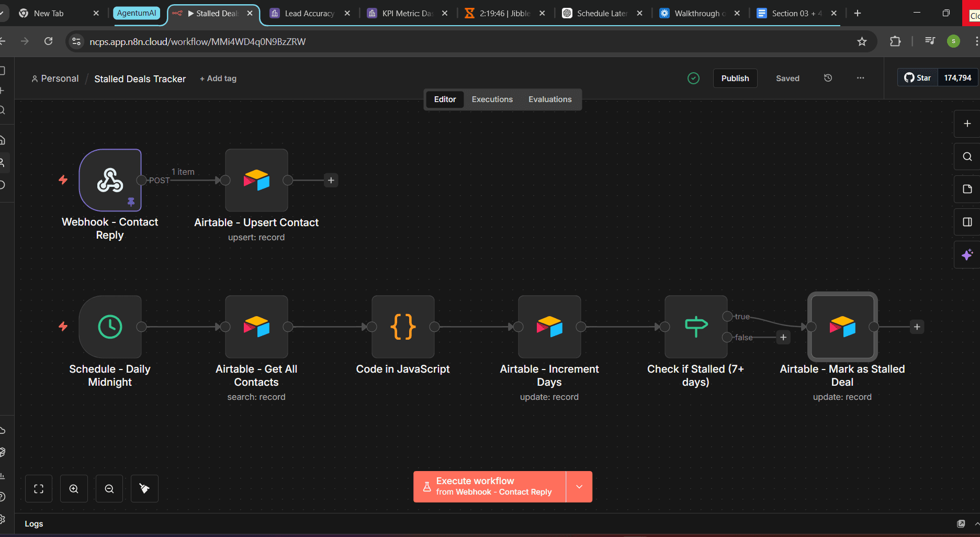Click the Saved status label
This screenshot has height=537, width=980.
point(787,79)
